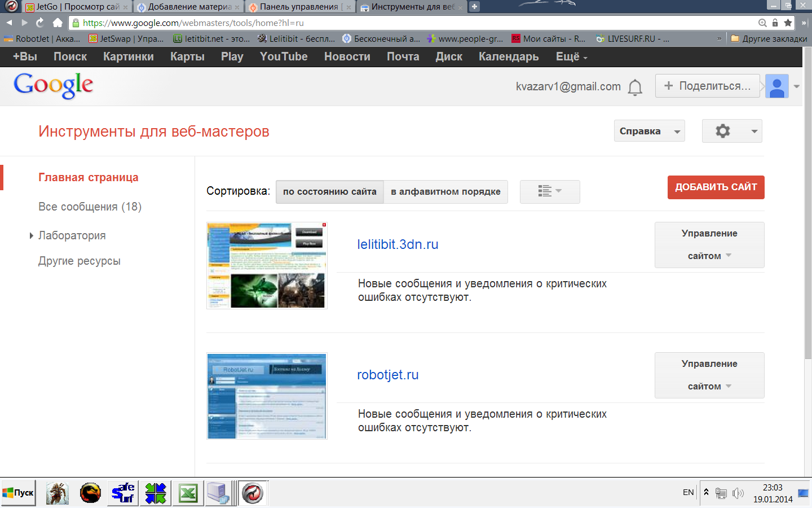Reload the current page
Screen dimensions: 812x508
click(x=40, y=23)
